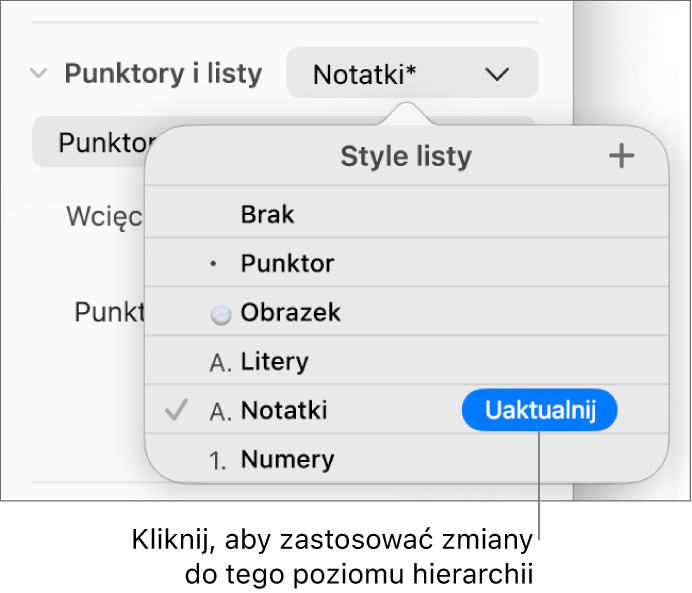
Task: Click the Punktory i listy label
Action: tap(163, 73)
